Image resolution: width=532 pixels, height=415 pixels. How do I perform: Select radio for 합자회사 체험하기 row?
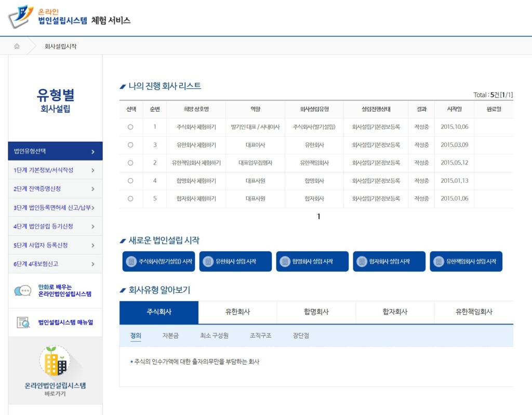(130, 199)
